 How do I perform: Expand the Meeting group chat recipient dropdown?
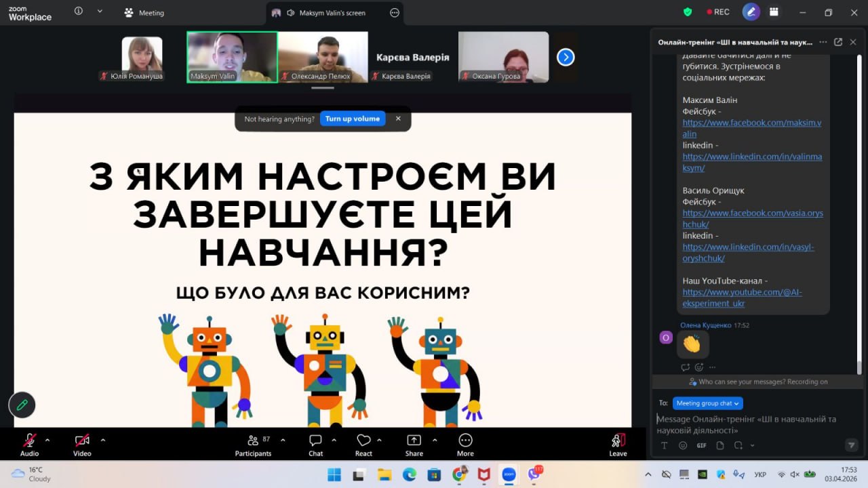pyautogui.click(x=707, y=403)
